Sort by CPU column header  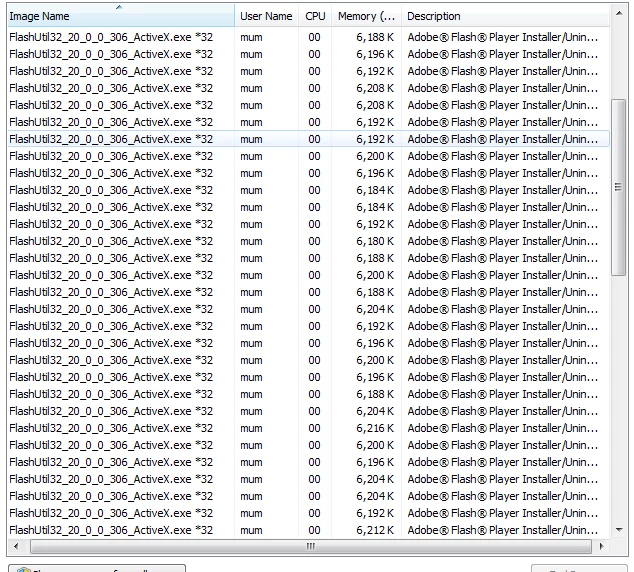315,16
